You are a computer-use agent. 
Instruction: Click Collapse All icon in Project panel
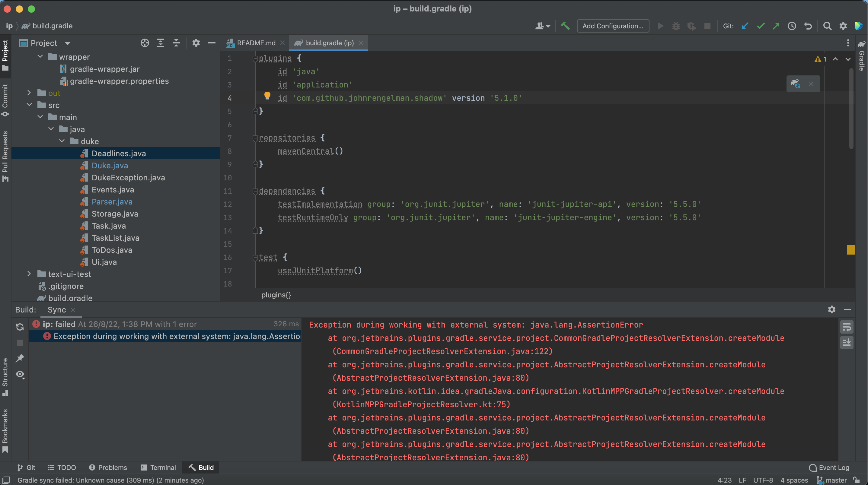pyautogui.click(x=176, y=43)
